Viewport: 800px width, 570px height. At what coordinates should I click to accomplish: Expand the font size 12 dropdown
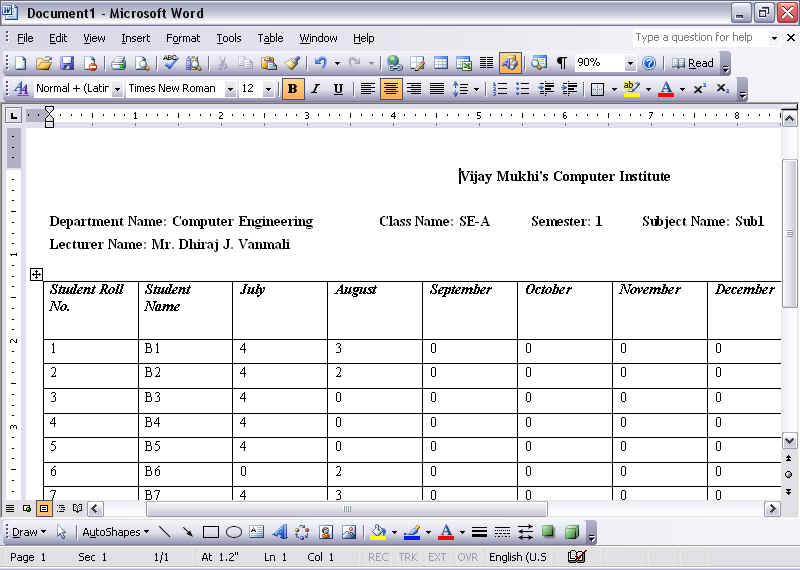[x=269, y=89]
